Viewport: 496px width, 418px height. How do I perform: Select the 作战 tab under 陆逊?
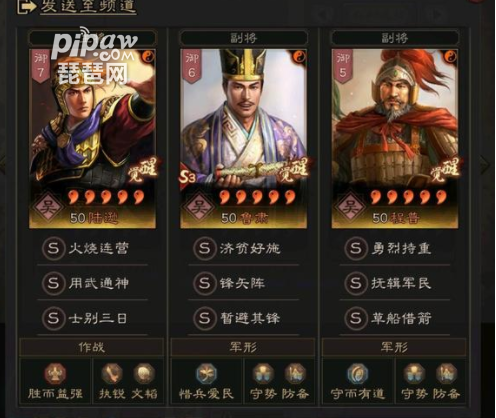click(x=92, y=347)
